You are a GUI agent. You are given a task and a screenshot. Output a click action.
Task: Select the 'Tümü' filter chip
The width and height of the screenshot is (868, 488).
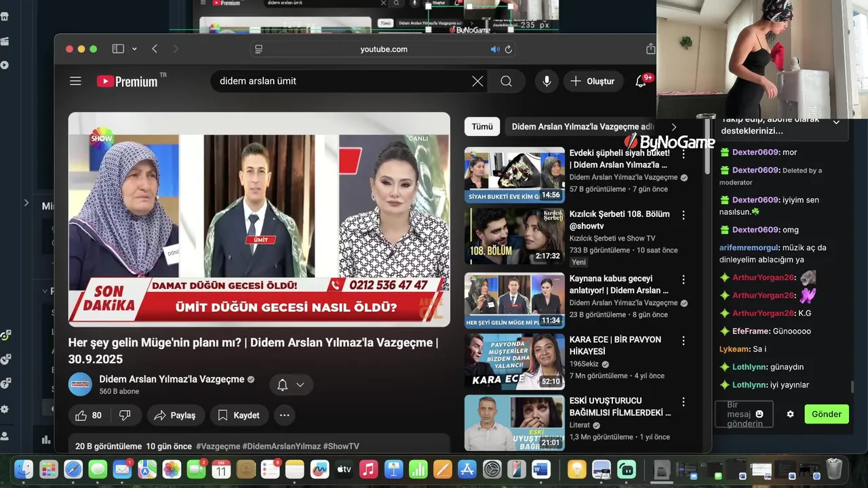(482, 127)
